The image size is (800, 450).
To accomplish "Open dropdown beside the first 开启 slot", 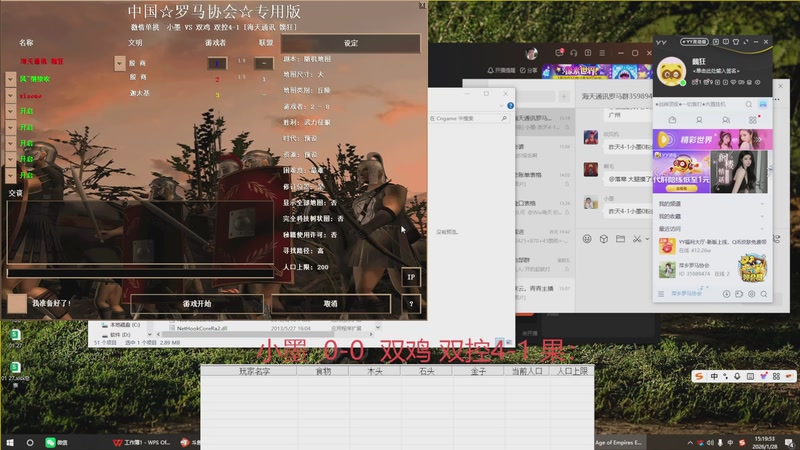I will 11,111.
